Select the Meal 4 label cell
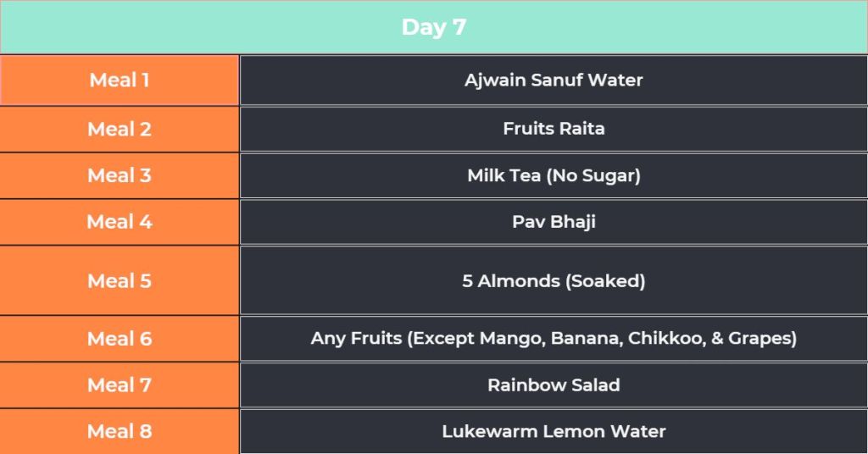868x454 pixels. pyautogui.click(x=120, y=222)
